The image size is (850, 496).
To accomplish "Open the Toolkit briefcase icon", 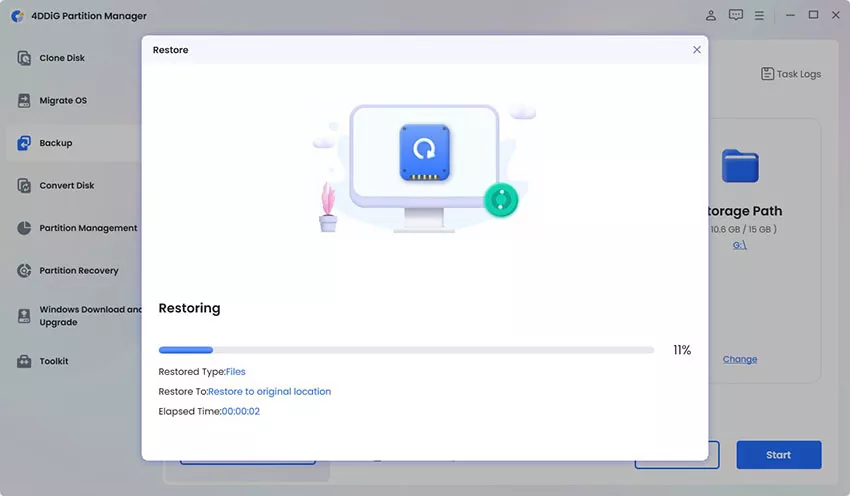I will (24, 361).
